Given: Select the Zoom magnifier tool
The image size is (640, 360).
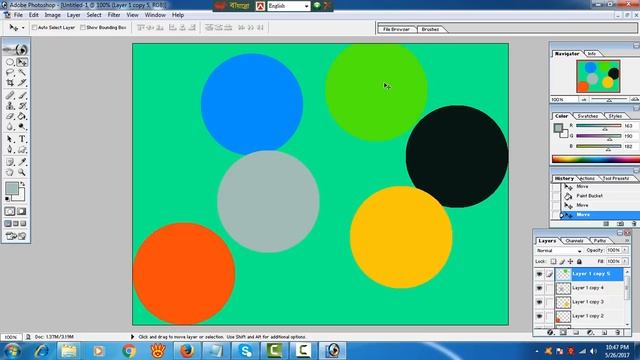Looking at the screenshot, I should [x=22, y=172].
